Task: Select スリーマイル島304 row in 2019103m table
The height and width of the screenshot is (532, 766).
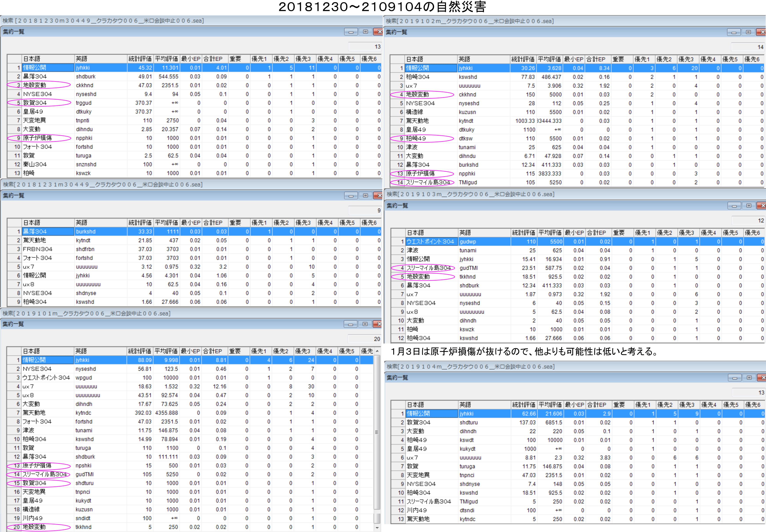Action: coord(429,268)
